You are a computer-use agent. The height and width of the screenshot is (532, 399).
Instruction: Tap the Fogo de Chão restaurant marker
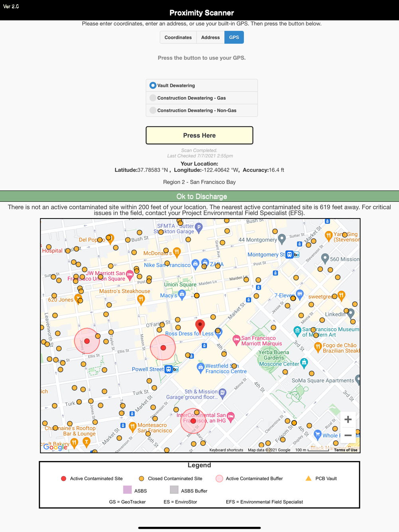click(x=318, y=347)
